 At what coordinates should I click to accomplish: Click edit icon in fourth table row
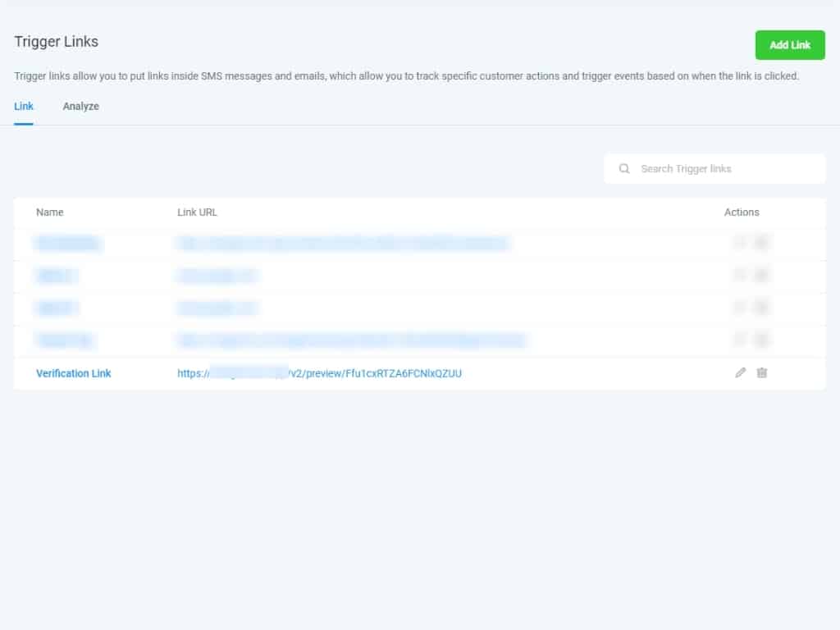click(x=741, y=340)
